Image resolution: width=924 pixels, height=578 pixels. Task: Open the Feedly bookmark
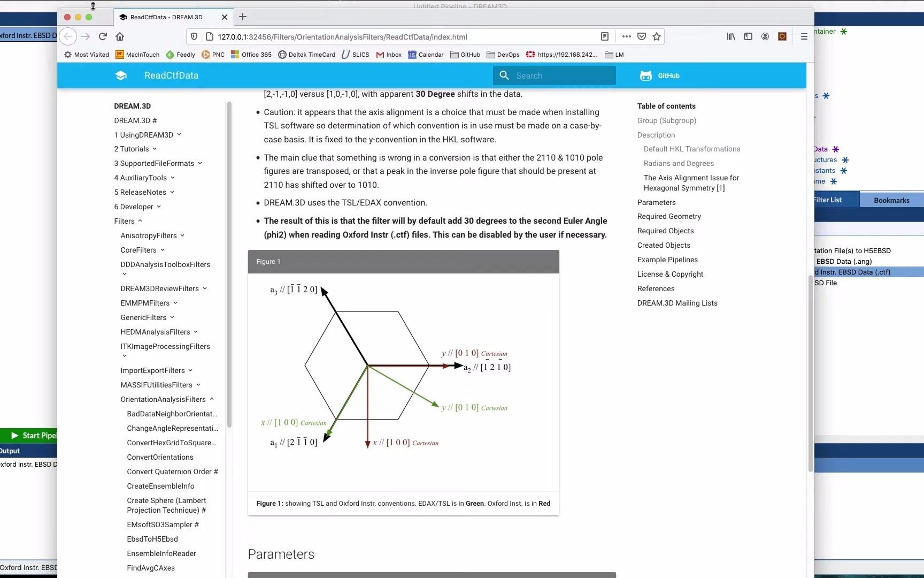point(180,55)
